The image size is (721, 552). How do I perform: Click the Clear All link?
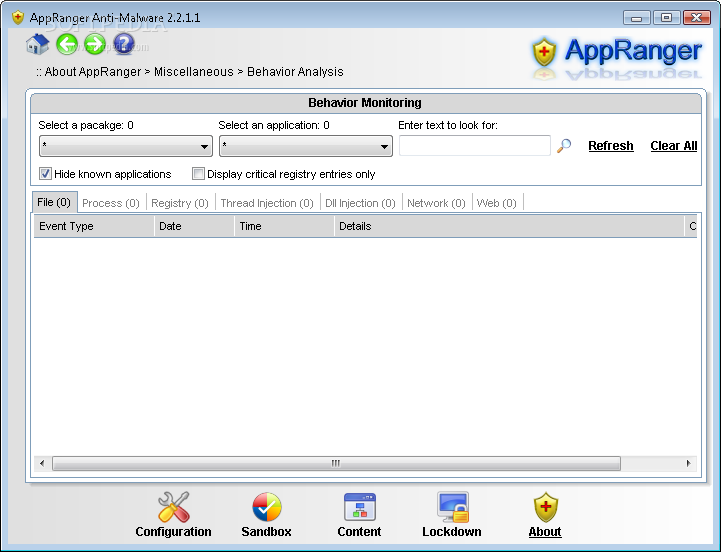click(x=674, y=146)
